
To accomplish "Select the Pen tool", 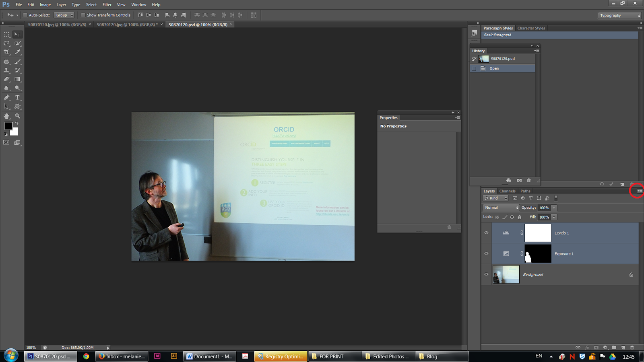I will (x=6, y=97).
